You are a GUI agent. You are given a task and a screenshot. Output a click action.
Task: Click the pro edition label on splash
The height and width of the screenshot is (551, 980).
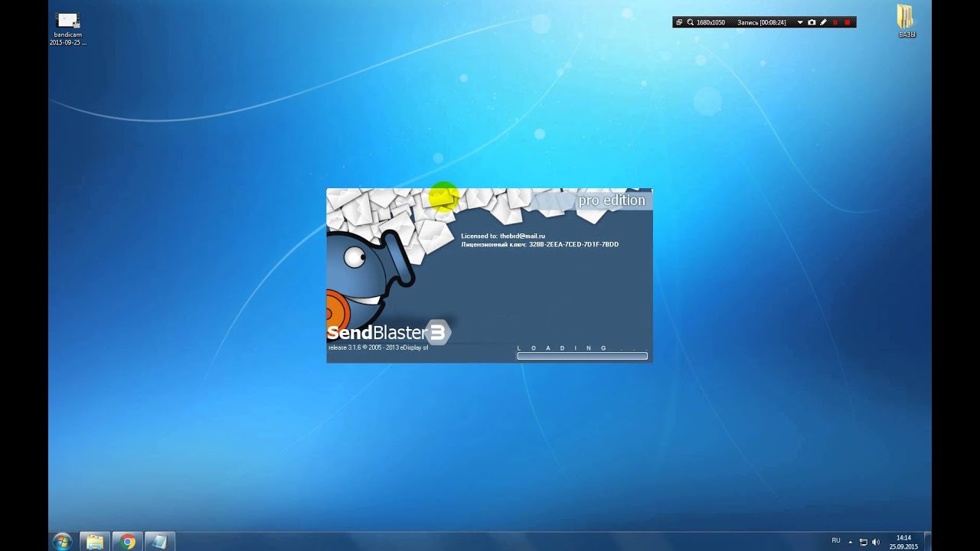pos(612,201)
